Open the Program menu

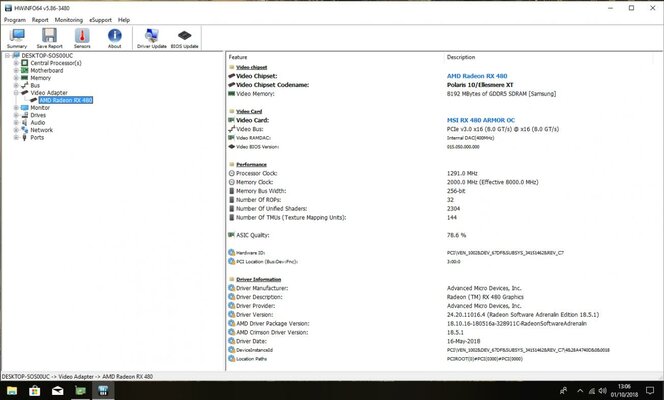coord(14,19)
